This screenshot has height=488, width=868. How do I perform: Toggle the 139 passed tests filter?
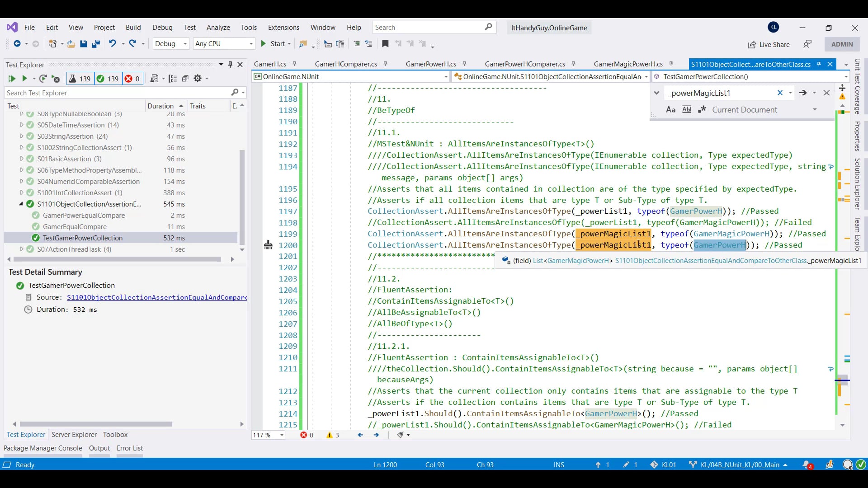click(x=108, y=79)
